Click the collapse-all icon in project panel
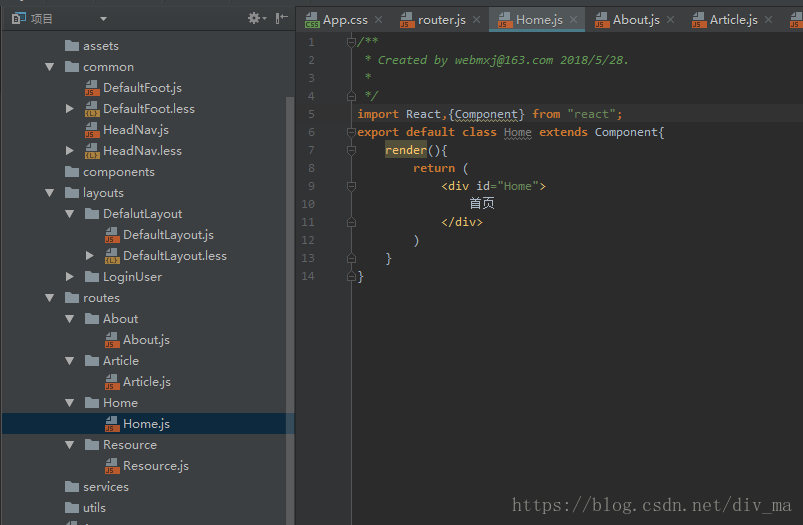This screenshot has width=803, height=525. [282, 19]
